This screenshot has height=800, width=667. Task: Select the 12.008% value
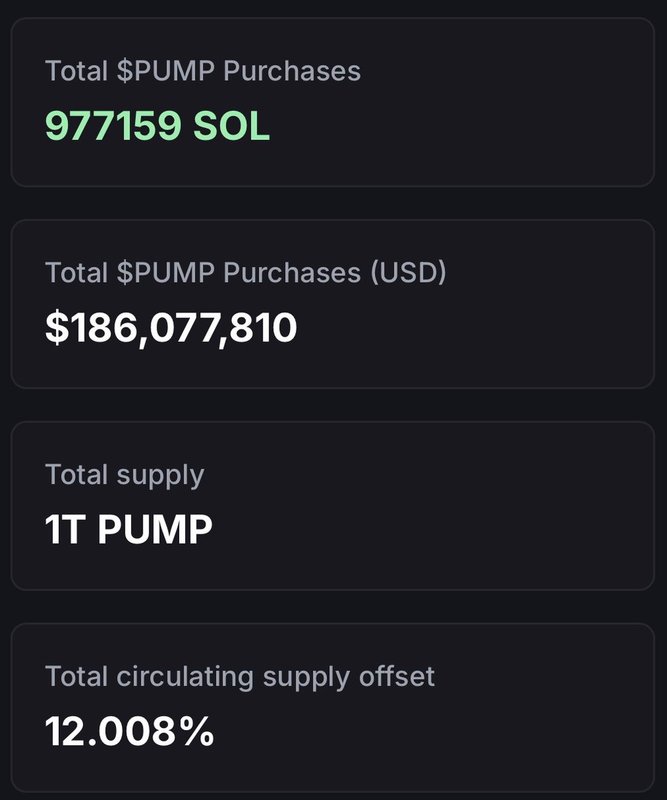click(130, 731)
